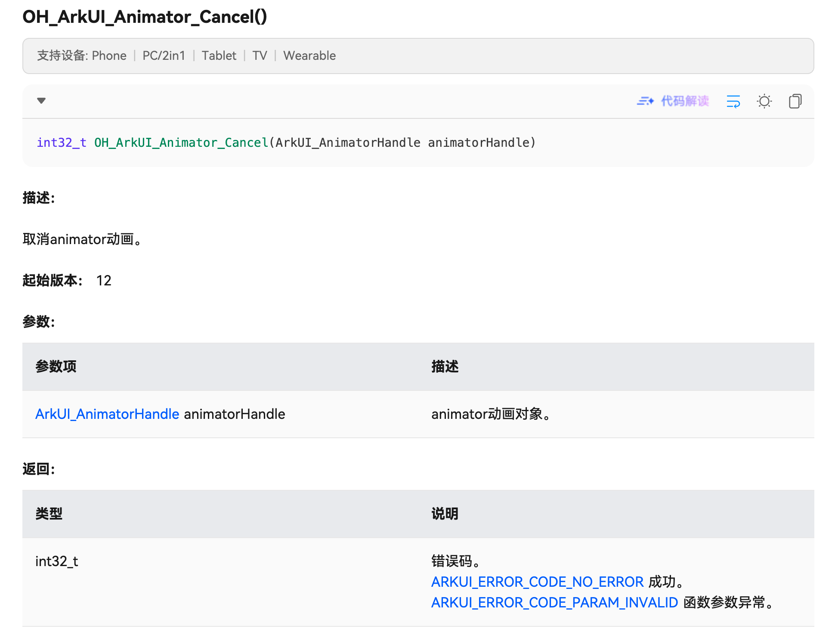Image resolution: width=835 pixels, height=644 pixels.
Task: Copy code using the copy icon
Action: pyautogui.click(x=795, y=101)
